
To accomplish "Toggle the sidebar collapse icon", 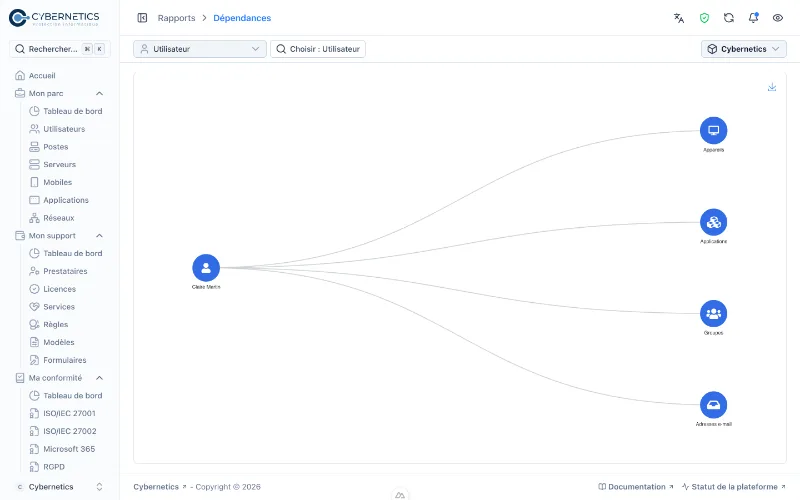I will click(142, 18).
